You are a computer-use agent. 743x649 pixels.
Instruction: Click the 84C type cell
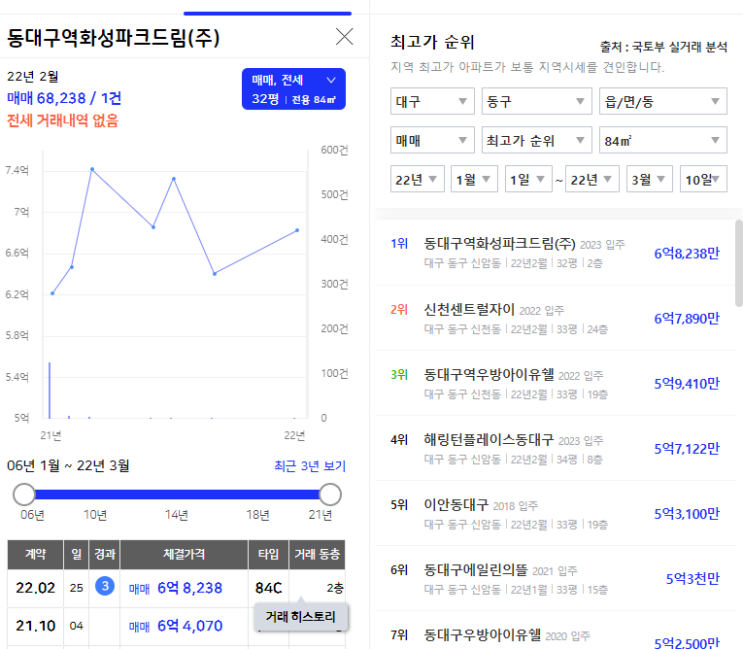tap(269, 588)
